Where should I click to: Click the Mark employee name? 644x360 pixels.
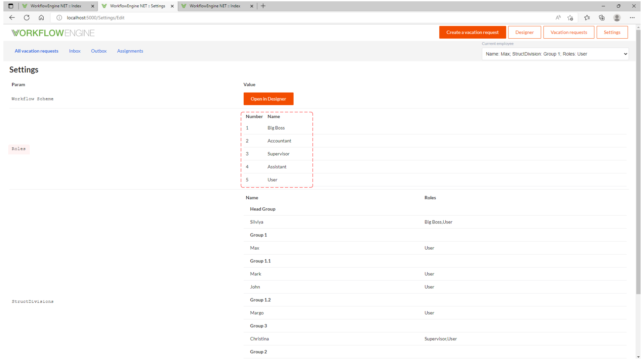click(x=256, y=274)
